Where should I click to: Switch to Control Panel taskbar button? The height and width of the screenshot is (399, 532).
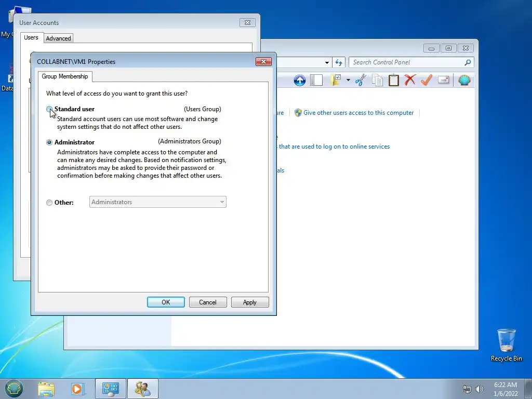tap(110, 389)
